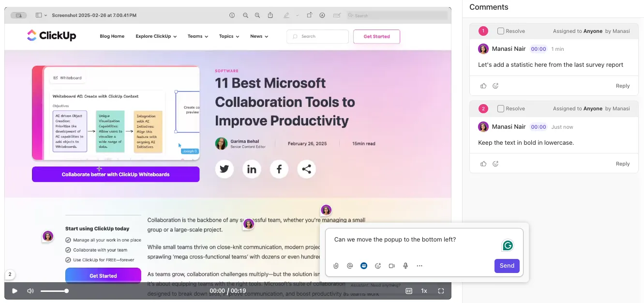Expand the Explore ClickUp menu
The width and height of the screenshot is (644, 303).
point(156,36)
